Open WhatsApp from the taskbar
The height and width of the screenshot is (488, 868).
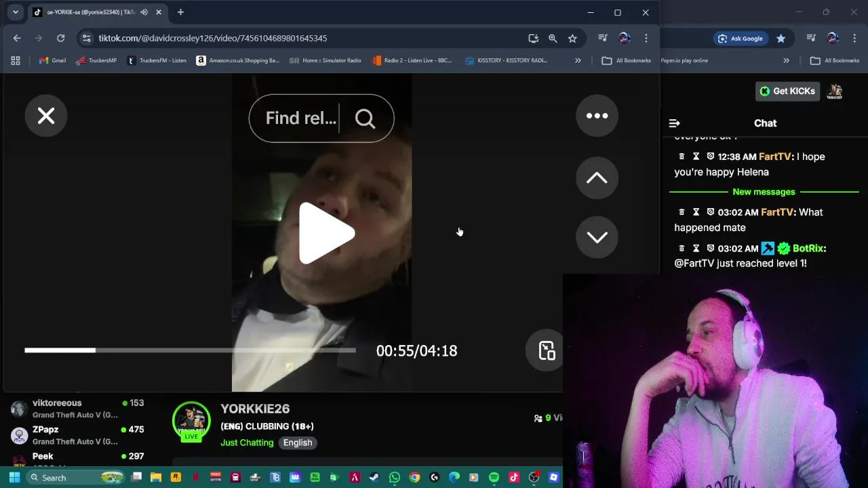pos(395,477)
